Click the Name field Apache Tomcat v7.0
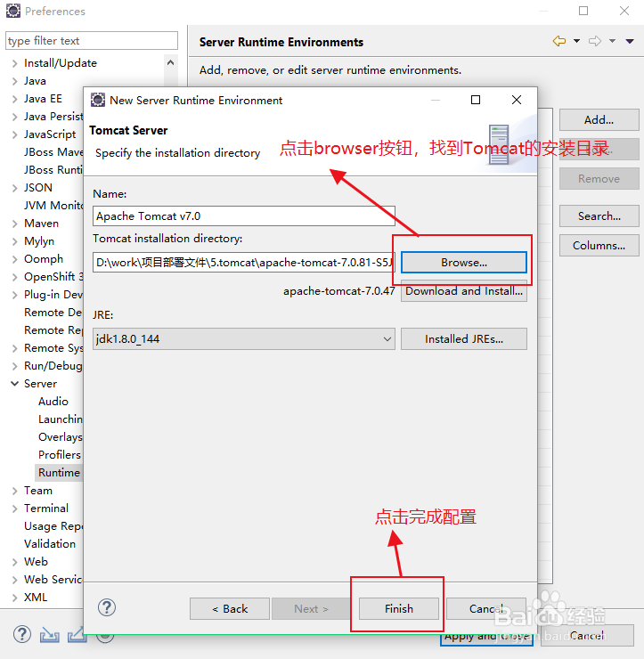This screenshot has width=644, height=659. tap(244, 216)
